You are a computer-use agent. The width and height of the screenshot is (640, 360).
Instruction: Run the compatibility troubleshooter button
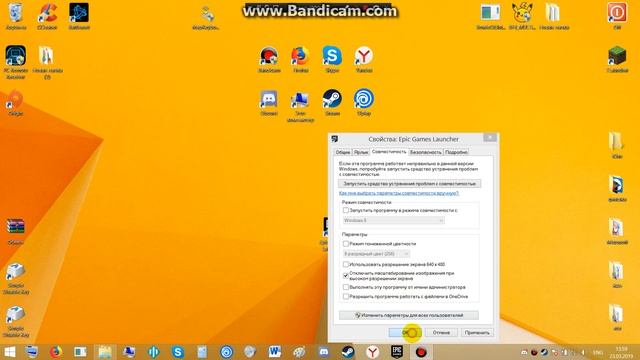(x=409, y=184)
